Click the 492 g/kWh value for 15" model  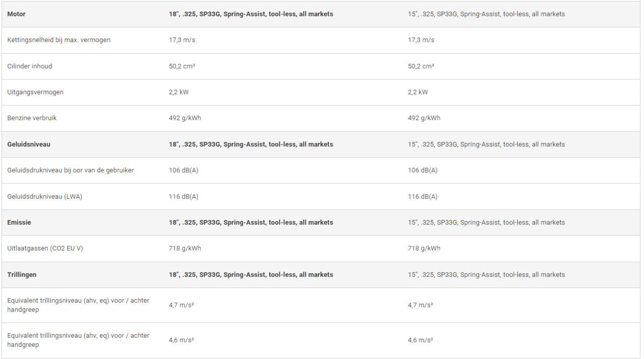tap(424, 118)
